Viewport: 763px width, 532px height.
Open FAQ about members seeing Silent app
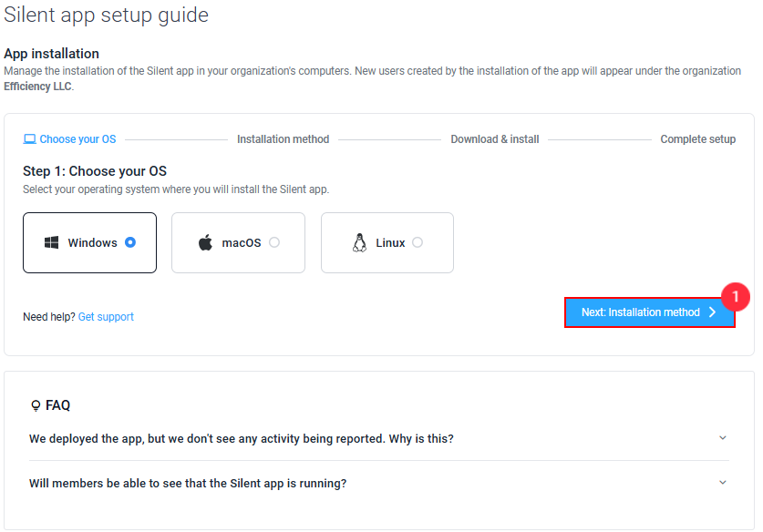[188, 484]
